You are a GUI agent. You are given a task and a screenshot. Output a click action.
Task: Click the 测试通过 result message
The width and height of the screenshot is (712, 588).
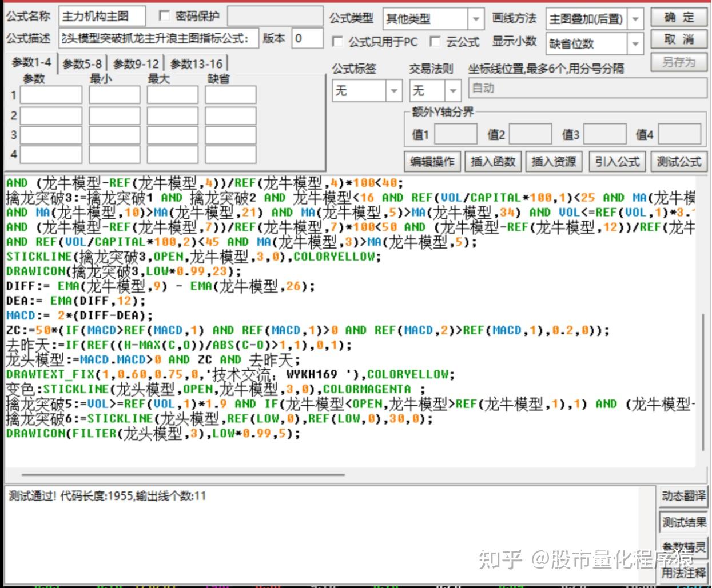(x=108, y=495)
